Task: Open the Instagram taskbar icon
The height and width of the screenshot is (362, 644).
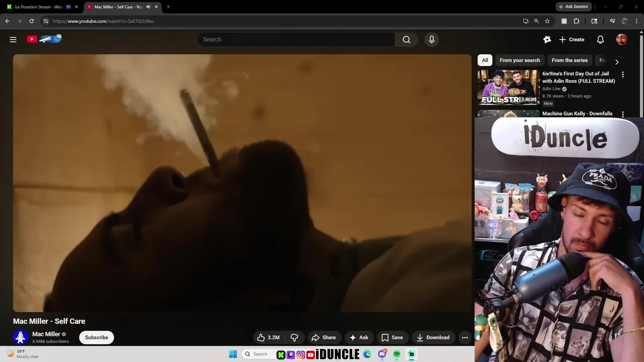Action: pyautogui.click(x=300, y=355)
